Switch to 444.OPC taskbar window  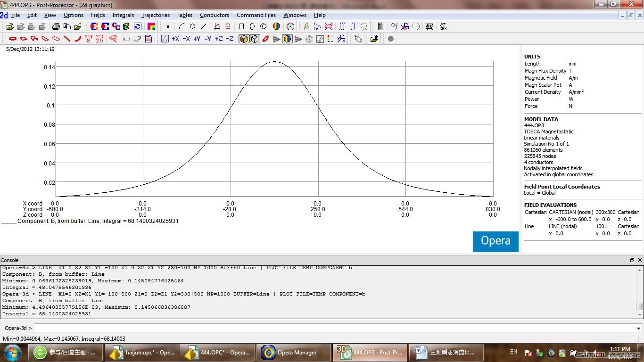tap(218, 353)
